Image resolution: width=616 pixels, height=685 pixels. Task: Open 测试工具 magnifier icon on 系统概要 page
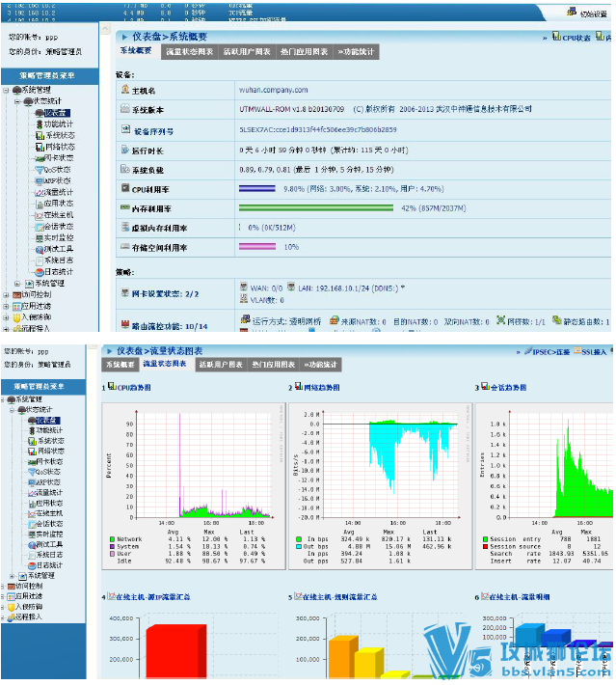click(x=40, y=249)
